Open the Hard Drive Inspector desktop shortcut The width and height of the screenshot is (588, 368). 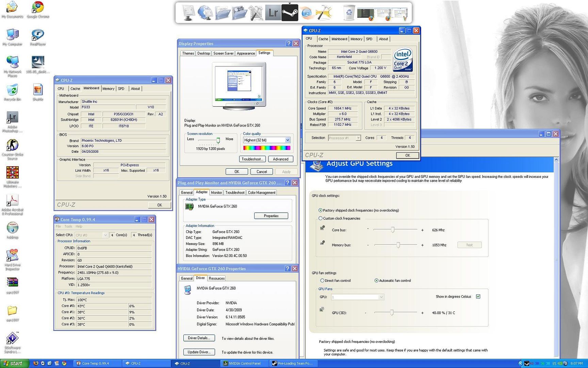click(x=12, y=260)
